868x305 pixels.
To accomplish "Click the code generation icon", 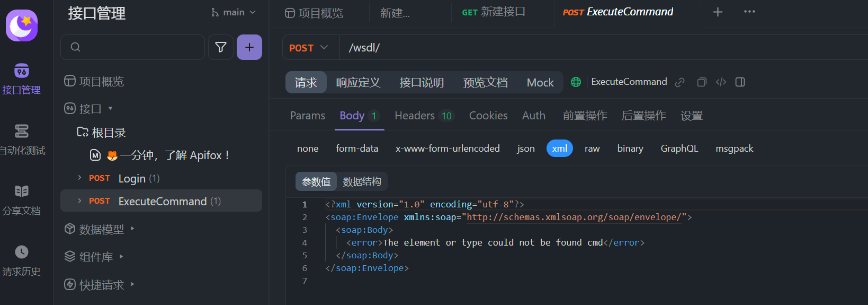I will click(721, 82).
